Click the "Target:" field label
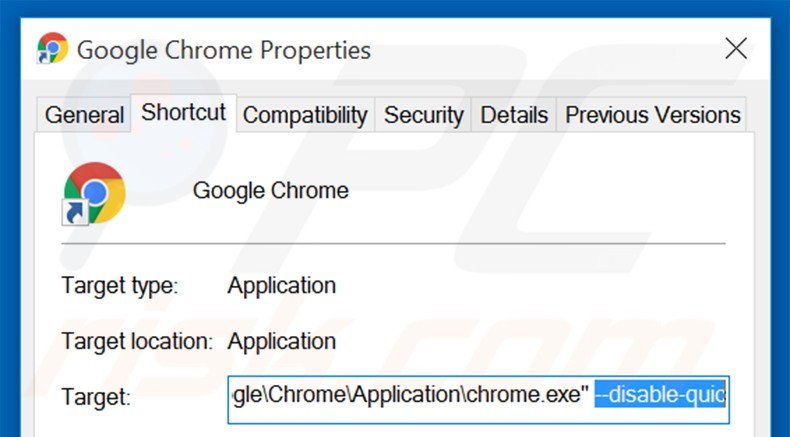This screenshot has width=790, height=437. [x=96, y=397]
